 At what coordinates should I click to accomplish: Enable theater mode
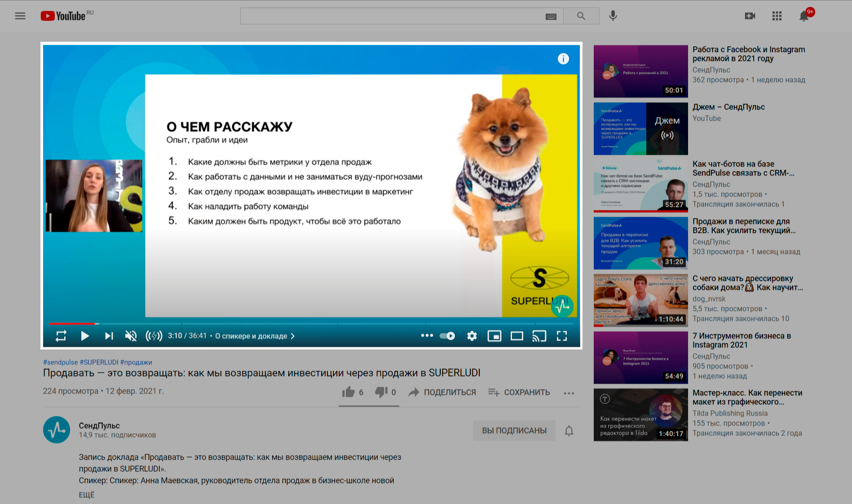pyautogui.click(x=517, y=336)
